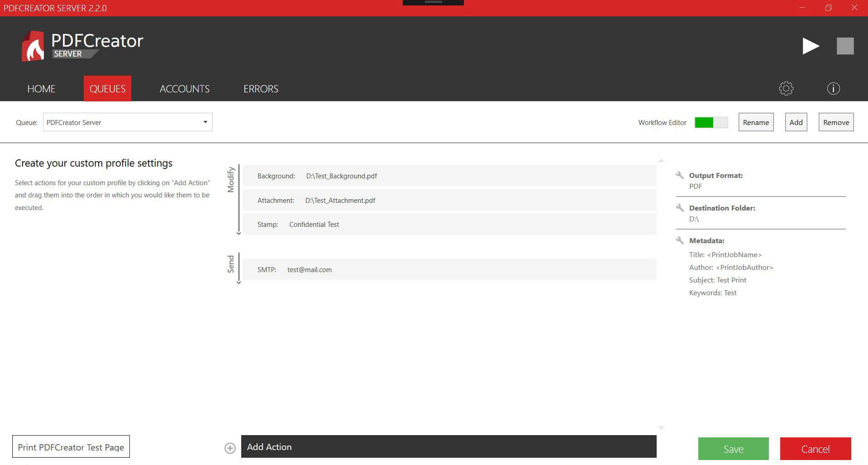Open the ACCOUNTS tab

[185, 89]
